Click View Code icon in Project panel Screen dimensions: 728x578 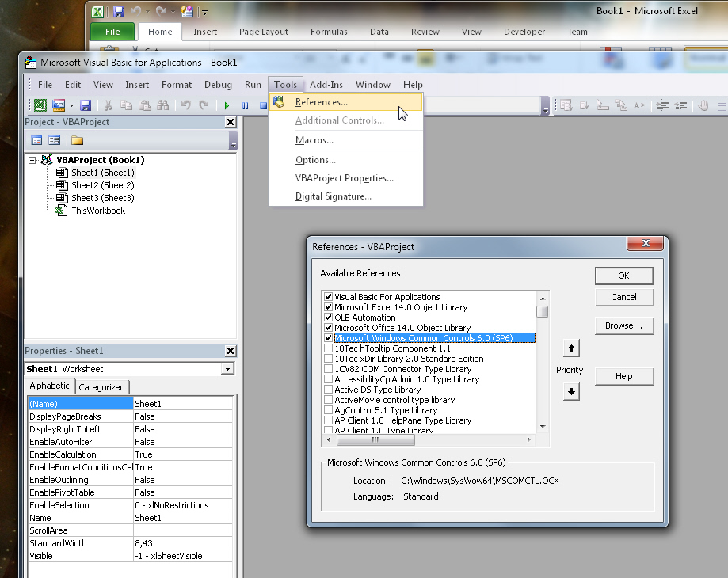click(x=36, y=140)
